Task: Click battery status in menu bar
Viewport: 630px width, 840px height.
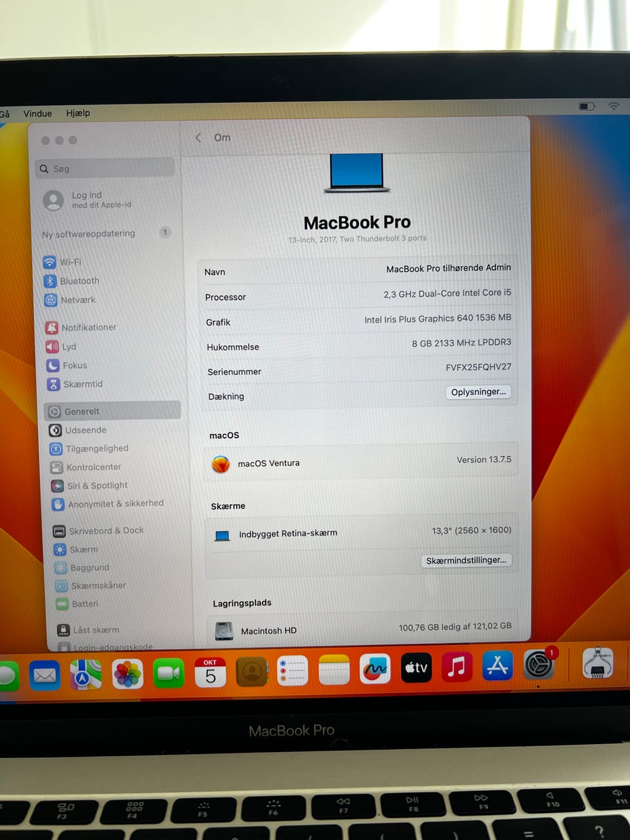Action: coord(587,106)
